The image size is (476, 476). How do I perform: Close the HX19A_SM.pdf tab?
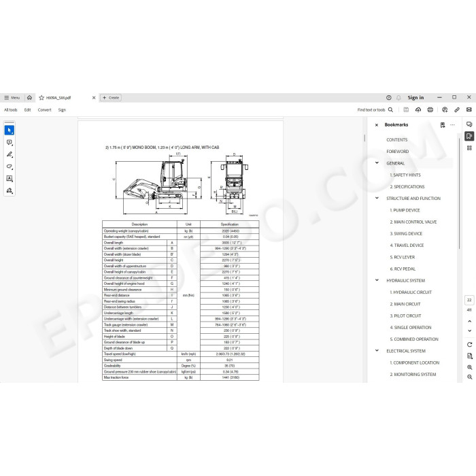[x=94, y=98]
